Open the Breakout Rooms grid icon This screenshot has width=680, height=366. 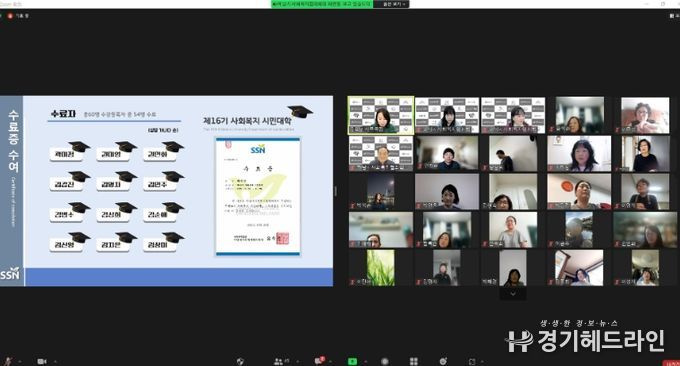[414, 361]
